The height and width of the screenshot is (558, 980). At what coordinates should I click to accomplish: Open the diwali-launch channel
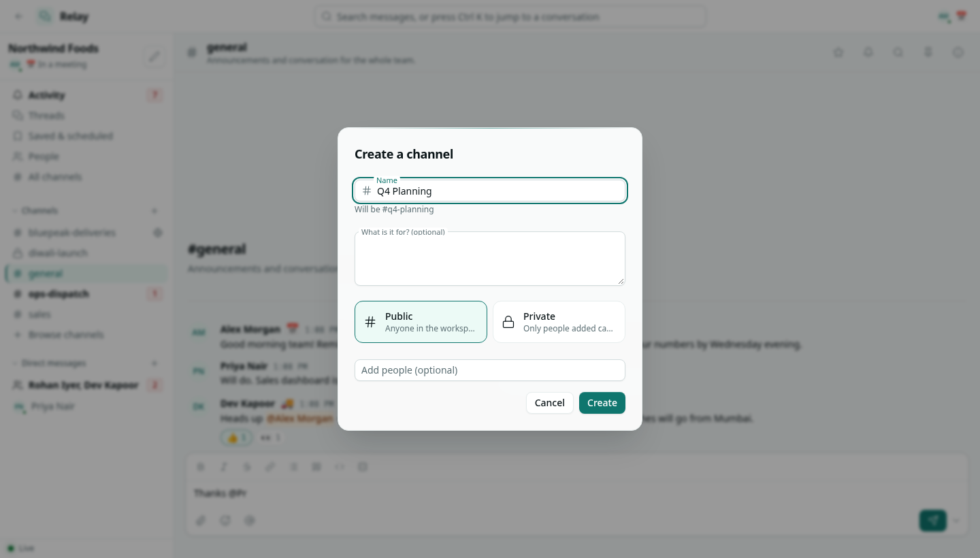pos(86,253)
